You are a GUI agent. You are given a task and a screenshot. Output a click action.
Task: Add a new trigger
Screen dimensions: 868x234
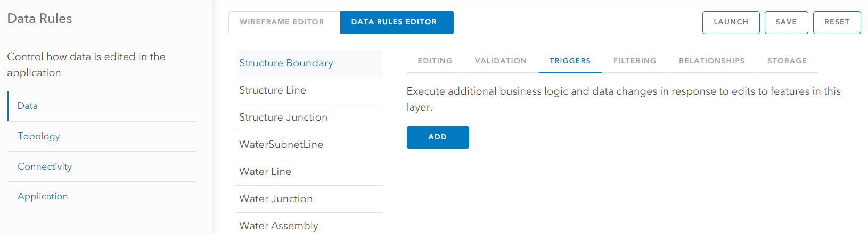pyautogui.click(x=438, y=137)
